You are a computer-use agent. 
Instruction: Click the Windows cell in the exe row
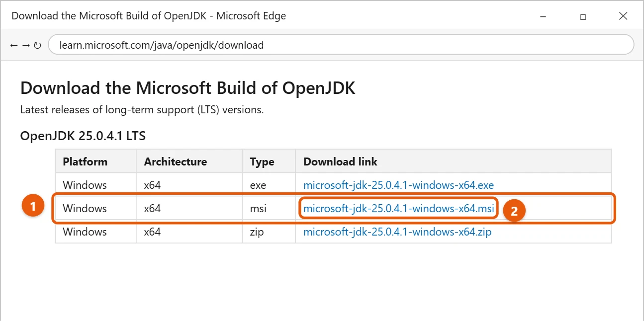[95, 185]
